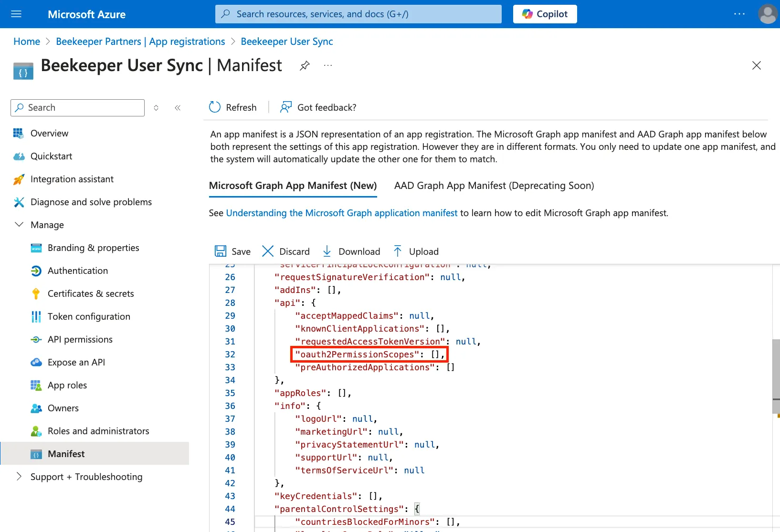Open Integration assistant
This screenshot has width=780, height=532.
tap(72, 179)
